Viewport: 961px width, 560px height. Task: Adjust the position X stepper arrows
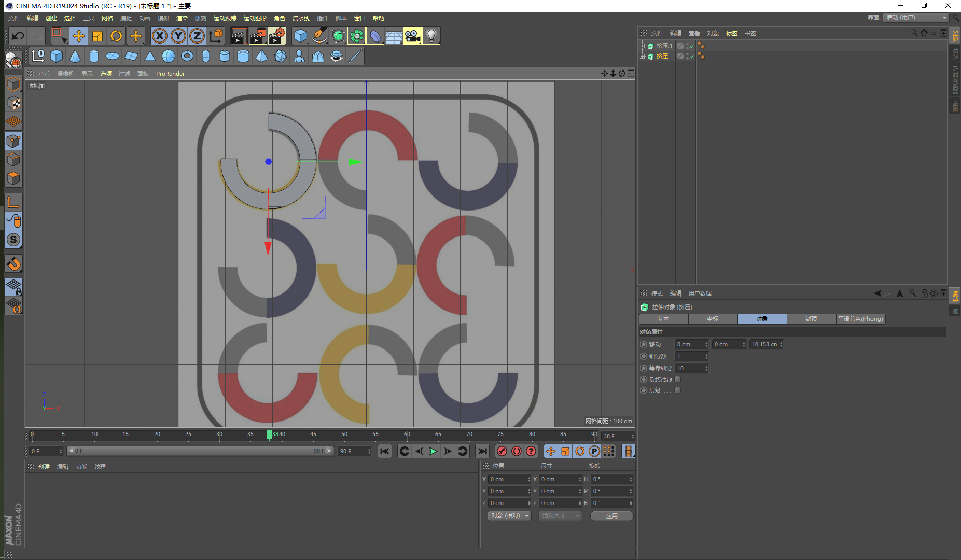(529, 479)
